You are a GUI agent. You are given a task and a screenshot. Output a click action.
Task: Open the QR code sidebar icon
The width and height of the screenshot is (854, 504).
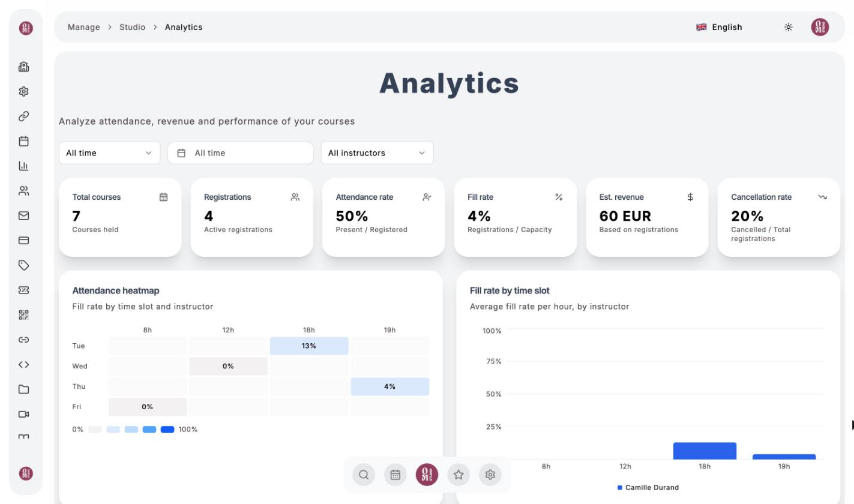(x=23, y=315)
